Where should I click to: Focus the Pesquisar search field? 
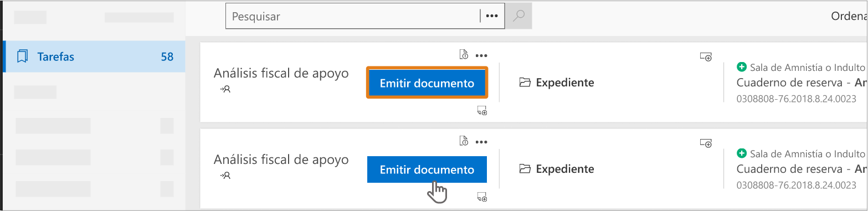(x=353, y=16)
